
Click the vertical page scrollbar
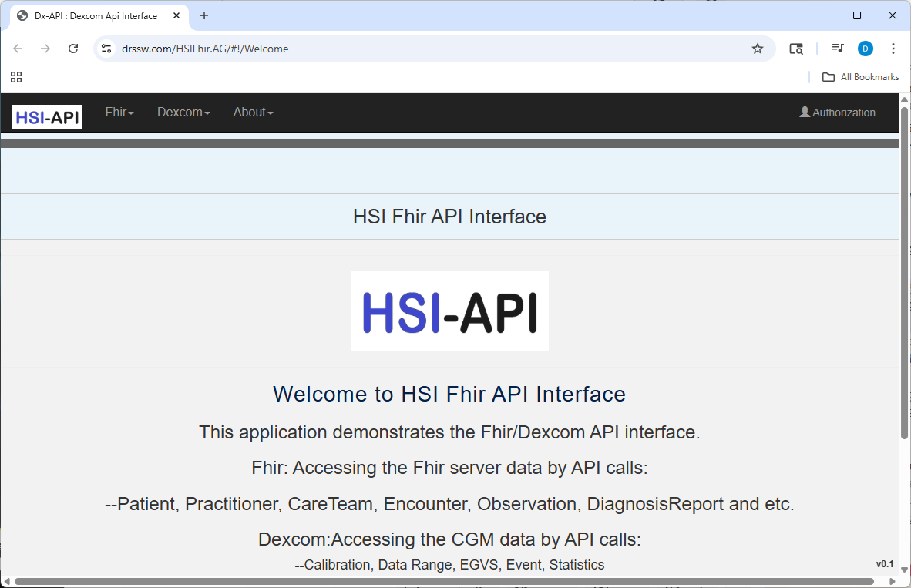[x=905, y=270]
